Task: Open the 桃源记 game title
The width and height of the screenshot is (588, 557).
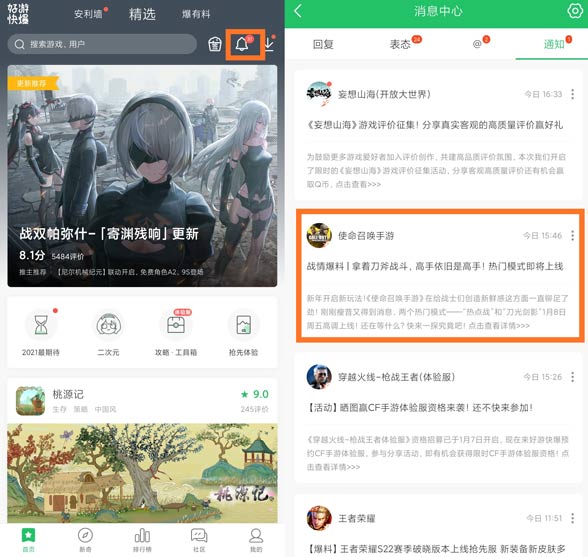Action: coord(68,394)
